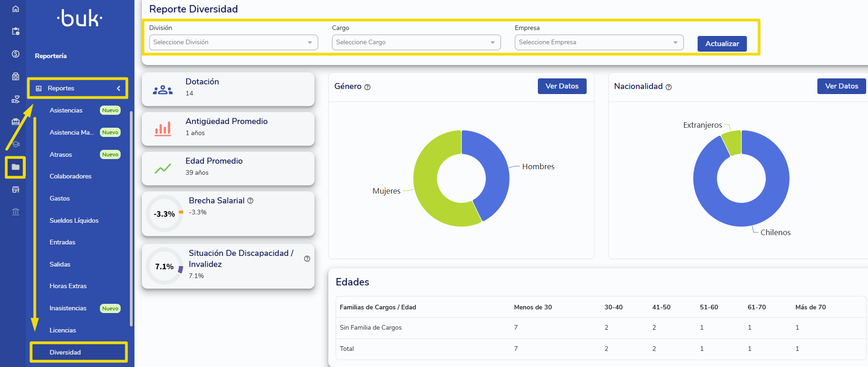Click the clipboard icon in left rail
The width and height of the screenshot is (868, 367).
pos(16,31)
